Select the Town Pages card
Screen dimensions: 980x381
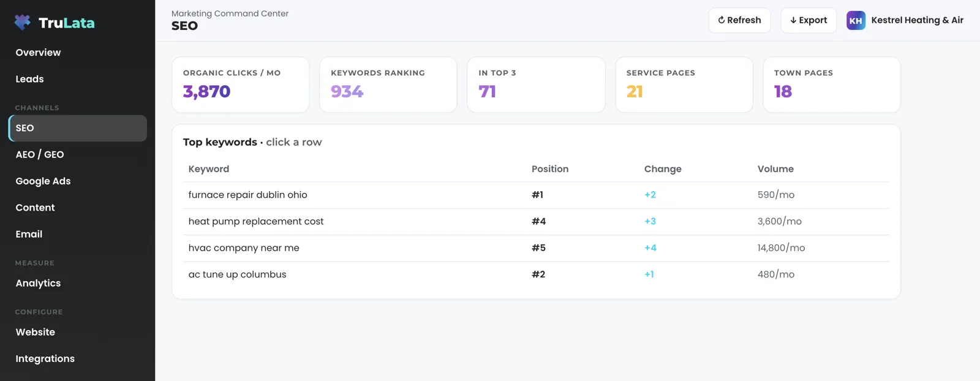click(x=832, y=85)
